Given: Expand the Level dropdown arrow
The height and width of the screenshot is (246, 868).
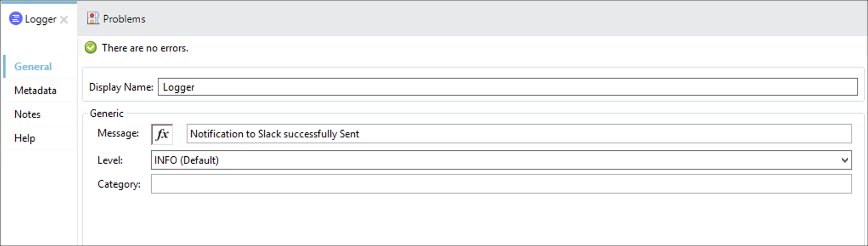Looking at the screenshot, I should pyautogui.click(x=845, y=160).
